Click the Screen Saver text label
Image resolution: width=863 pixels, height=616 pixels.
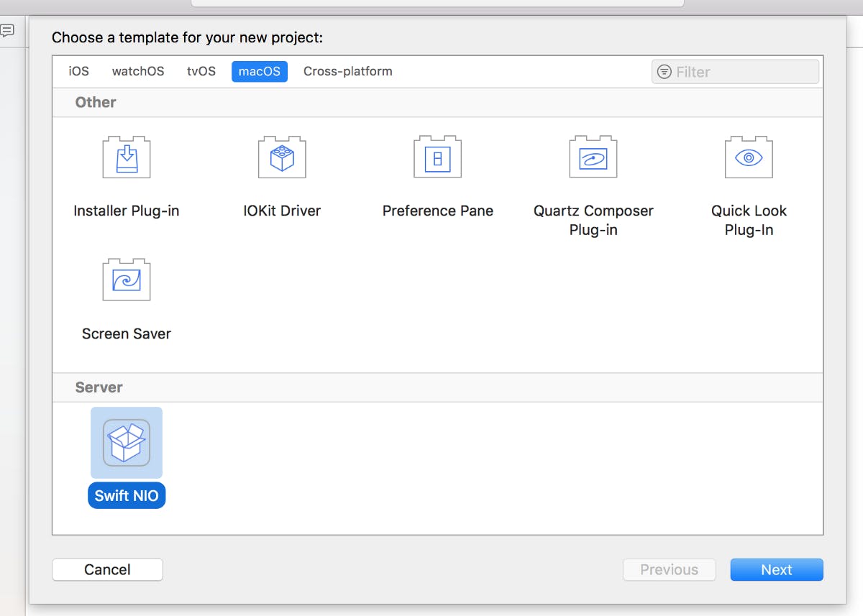127,334
